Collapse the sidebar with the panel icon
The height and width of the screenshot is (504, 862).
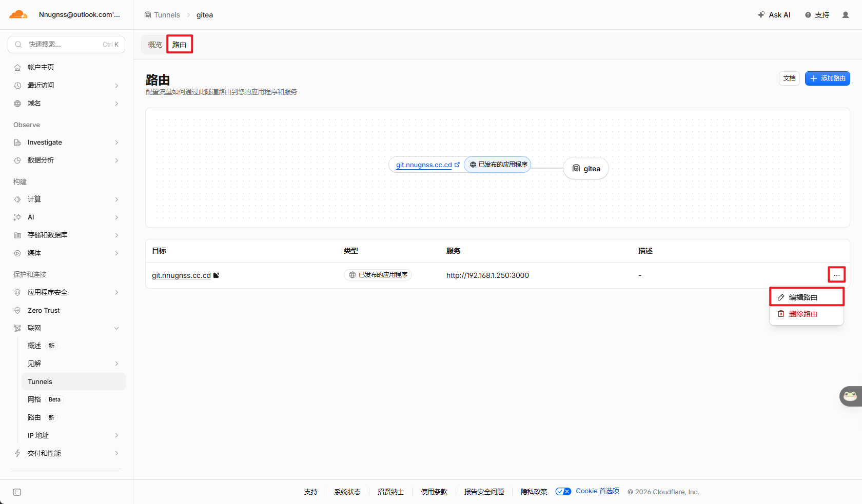(17, 492)
